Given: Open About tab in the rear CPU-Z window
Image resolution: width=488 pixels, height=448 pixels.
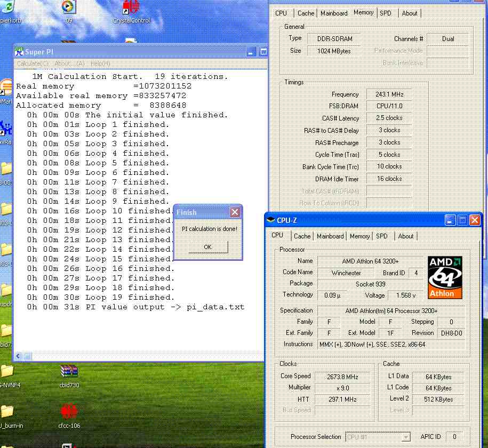Looking at the screenshot, I should [x=409, y=13].
